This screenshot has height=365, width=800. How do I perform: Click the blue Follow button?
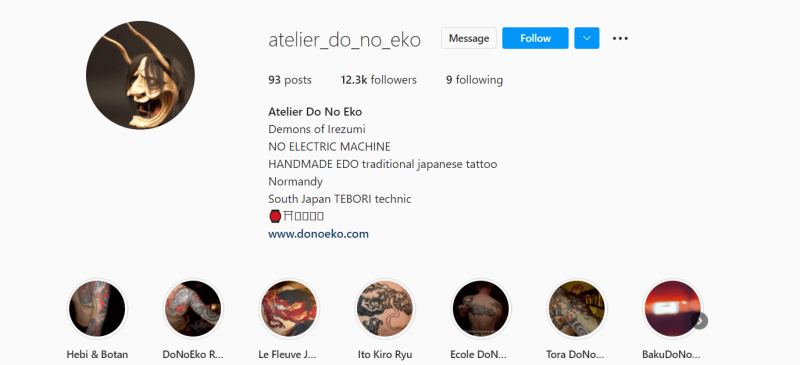(535, 38)
